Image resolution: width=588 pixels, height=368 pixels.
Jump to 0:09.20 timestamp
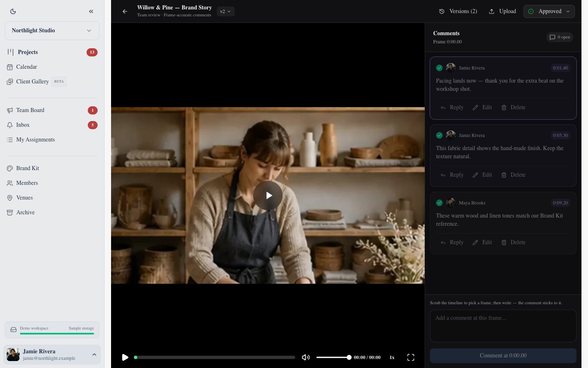(x=560, y=203)
